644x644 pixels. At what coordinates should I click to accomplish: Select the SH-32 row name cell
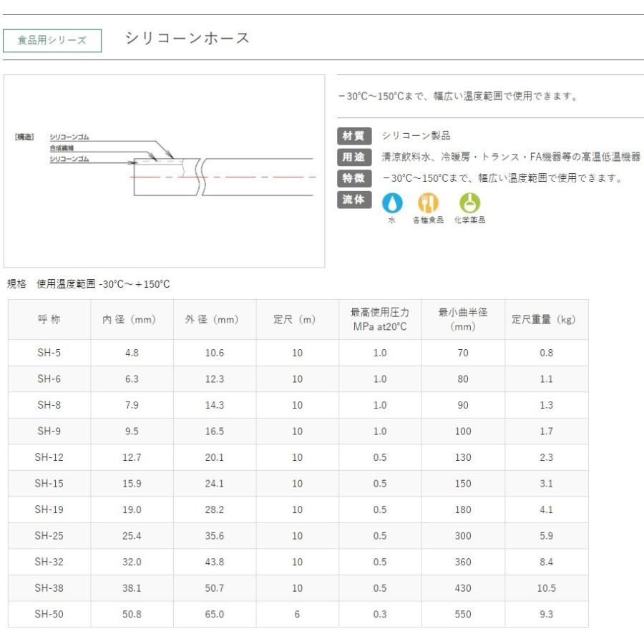pyautogui.click(x=49, y=562)
